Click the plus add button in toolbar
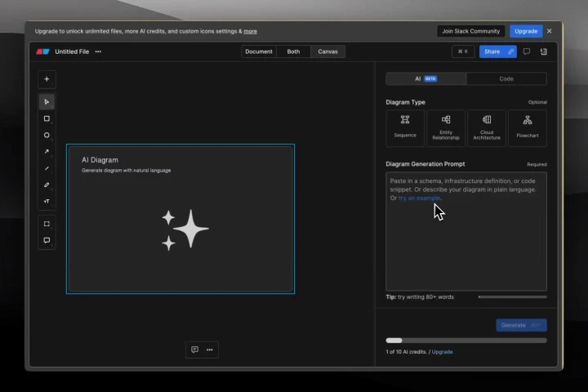Viewport: 588px width, 392px height. (47, 79)
